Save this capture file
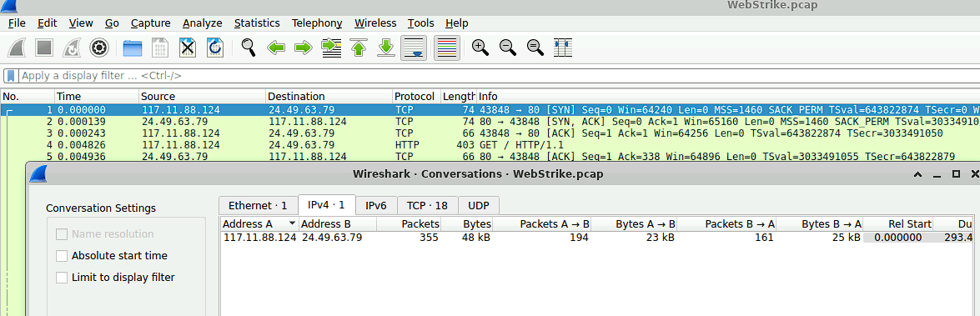 click(161, 48)
